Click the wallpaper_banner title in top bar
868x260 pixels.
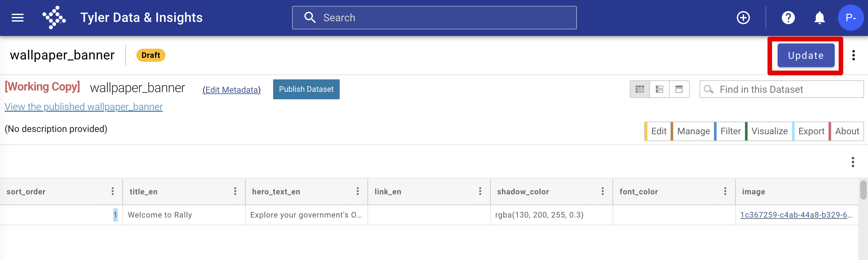coord(62,55)
